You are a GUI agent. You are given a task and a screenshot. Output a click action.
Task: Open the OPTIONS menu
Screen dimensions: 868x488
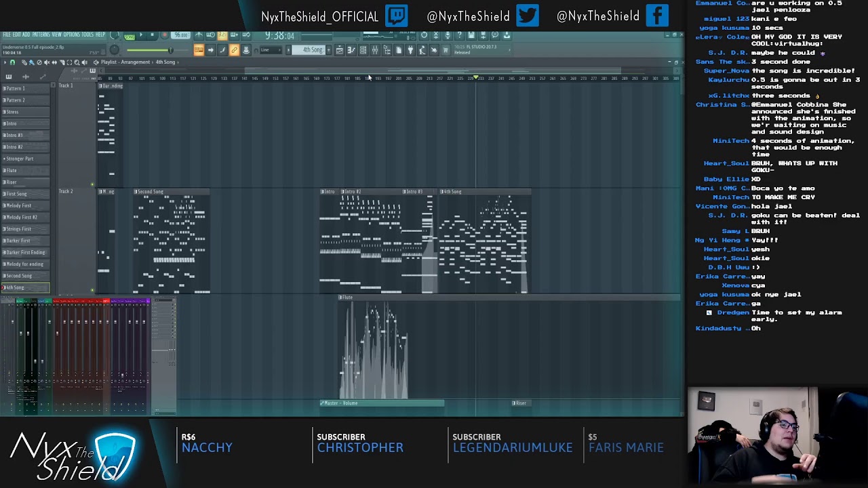[x=72, y=35]
